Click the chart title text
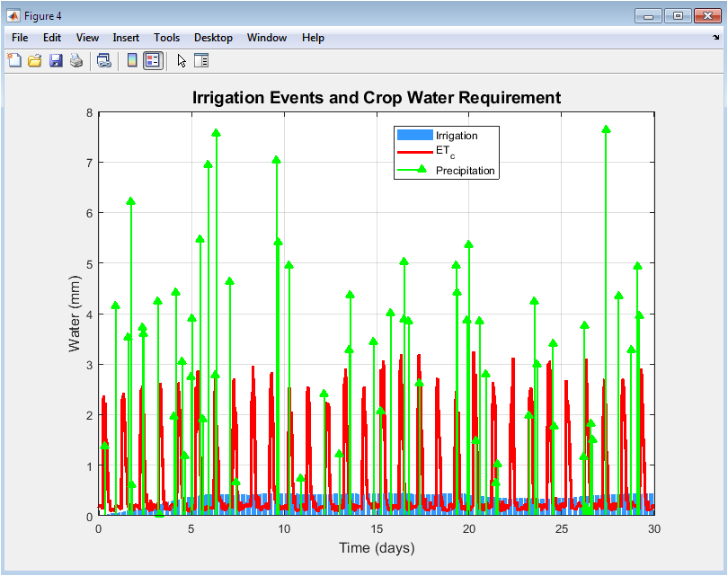Image resolution: width=728 pixels, height=576 pixels. click(376, 98)
